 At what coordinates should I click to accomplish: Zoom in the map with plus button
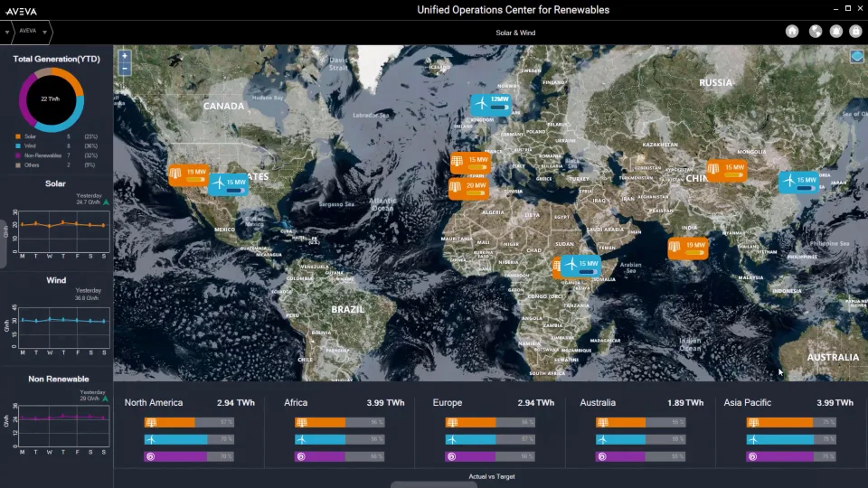(x=125, y=56)
